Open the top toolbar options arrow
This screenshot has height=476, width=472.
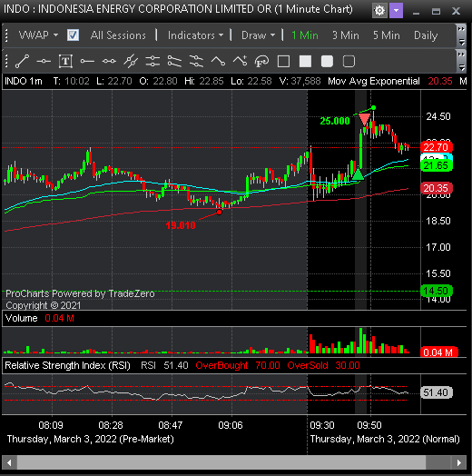coord(461,42)
